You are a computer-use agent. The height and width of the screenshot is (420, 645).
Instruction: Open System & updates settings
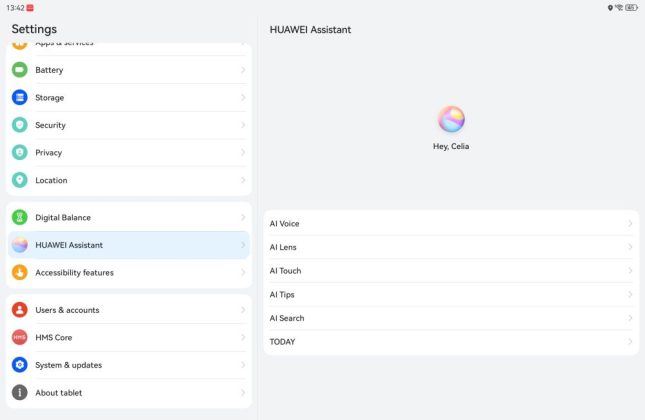128,365
